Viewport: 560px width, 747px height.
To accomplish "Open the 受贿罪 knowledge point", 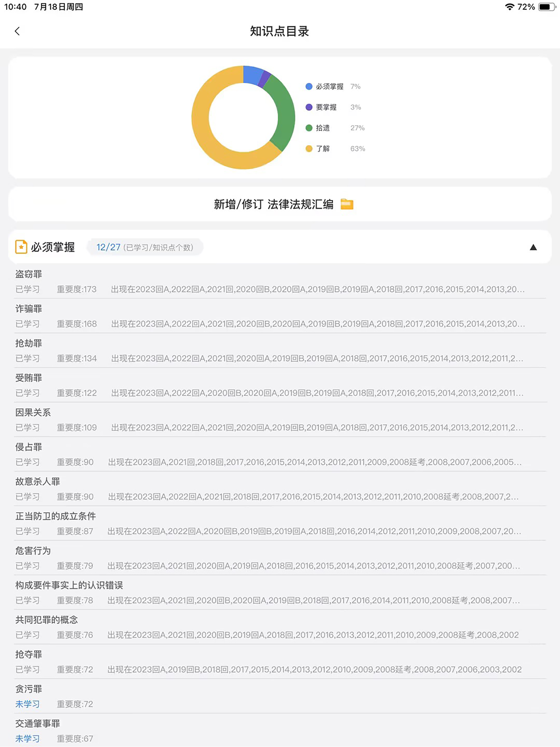I will pos(280,385).
